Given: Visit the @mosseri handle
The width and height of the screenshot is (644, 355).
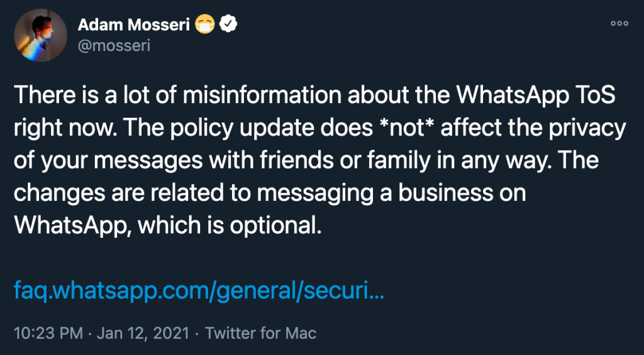Looking at the screenshot, I should coord(114,47).
